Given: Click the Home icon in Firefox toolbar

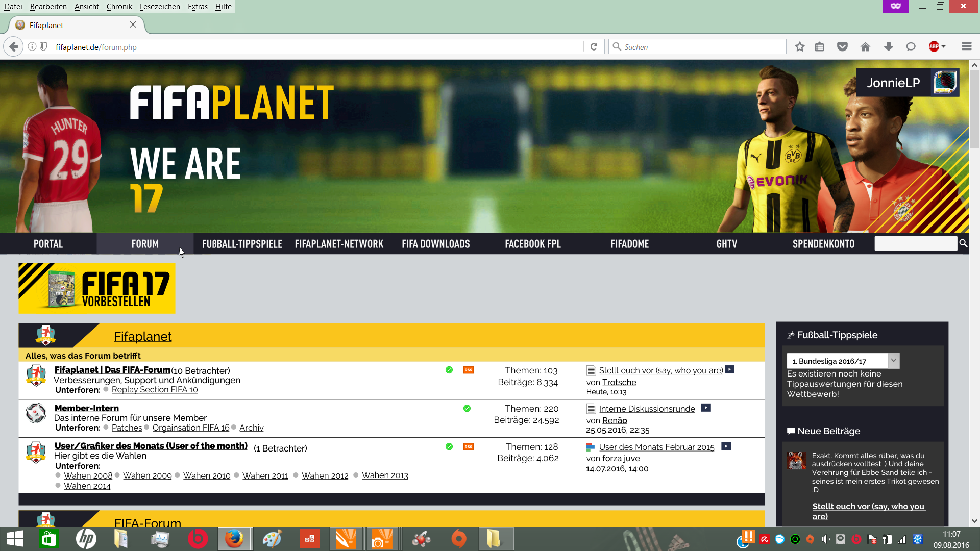Looking at the screenshot, I should (865, 47).
